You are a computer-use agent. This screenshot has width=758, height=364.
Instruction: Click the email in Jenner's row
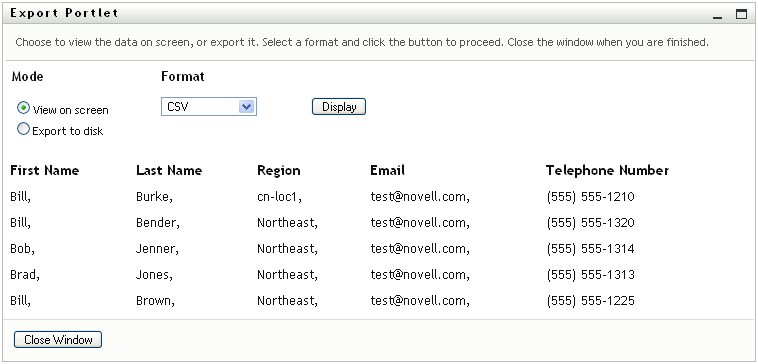pos(420,249)
